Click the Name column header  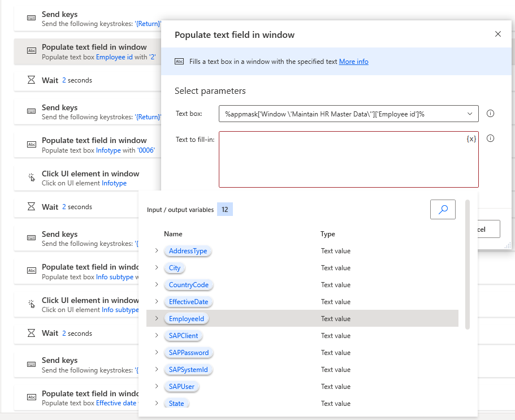(x=173, y=234)
